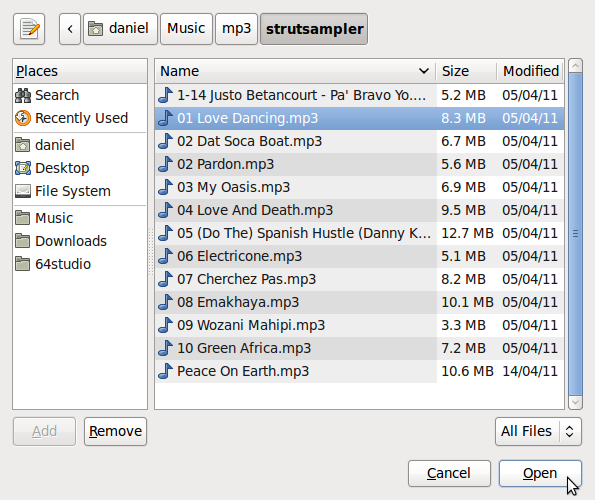Click the Downloads folder icon

click(23, 241)
